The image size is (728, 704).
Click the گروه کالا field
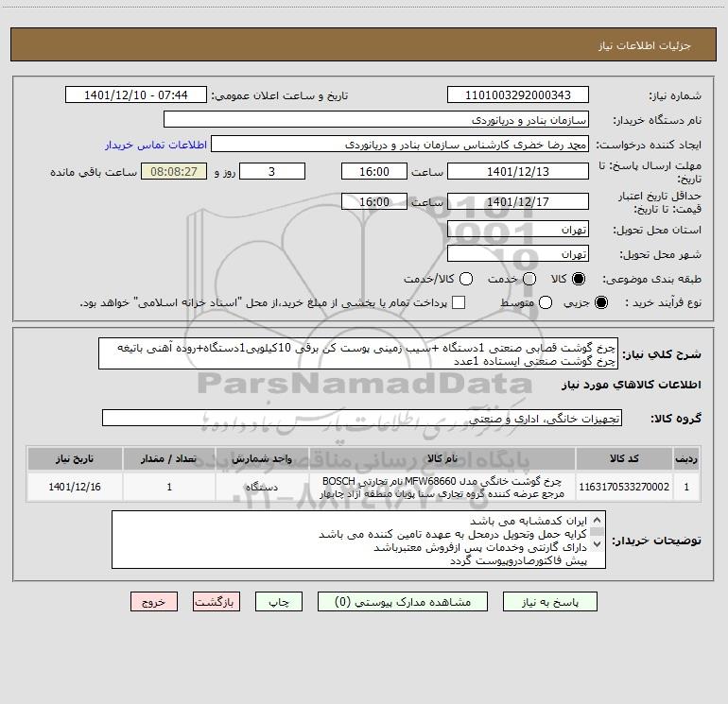(362, 418)
